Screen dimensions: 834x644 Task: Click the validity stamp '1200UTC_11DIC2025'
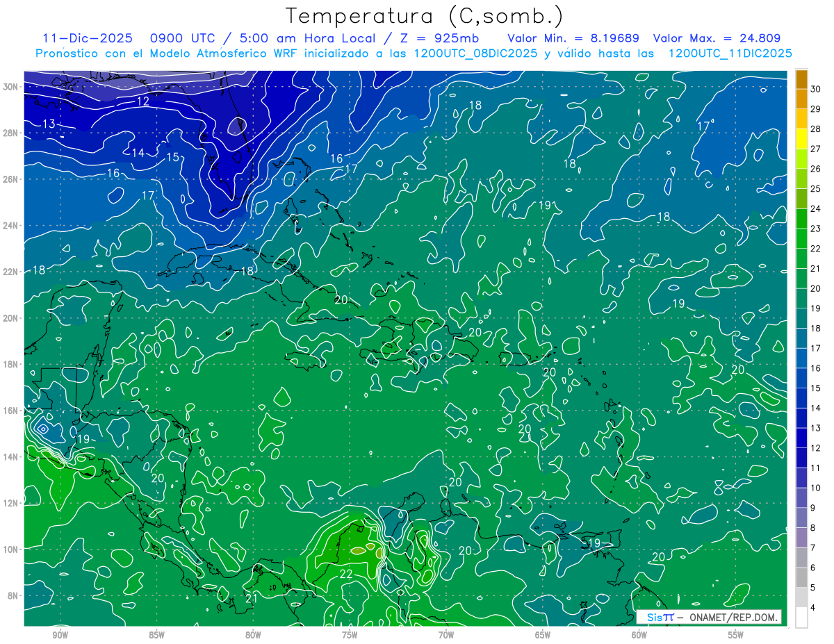coord(730,53)
